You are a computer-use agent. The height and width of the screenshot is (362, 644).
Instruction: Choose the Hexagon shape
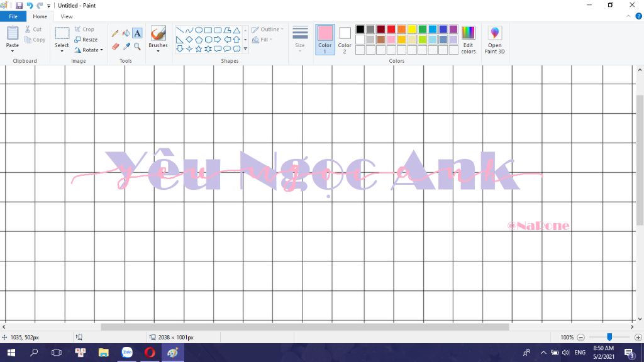[208, 40]
